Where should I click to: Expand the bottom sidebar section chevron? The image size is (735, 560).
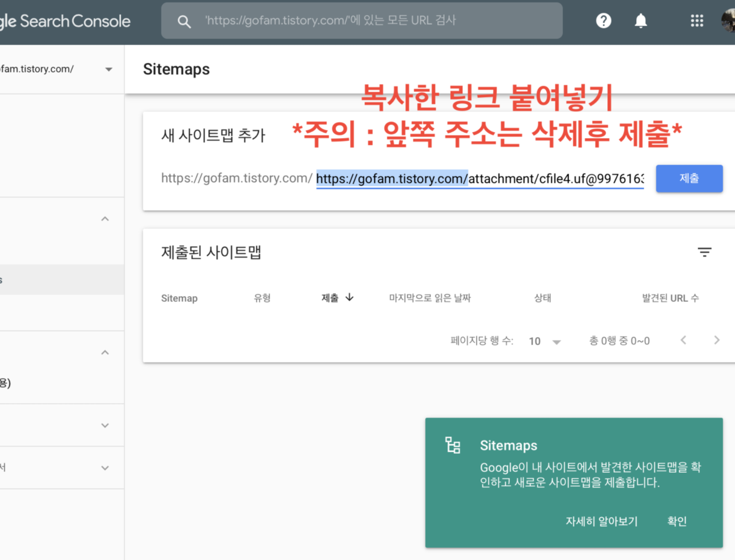click(105, 468)
